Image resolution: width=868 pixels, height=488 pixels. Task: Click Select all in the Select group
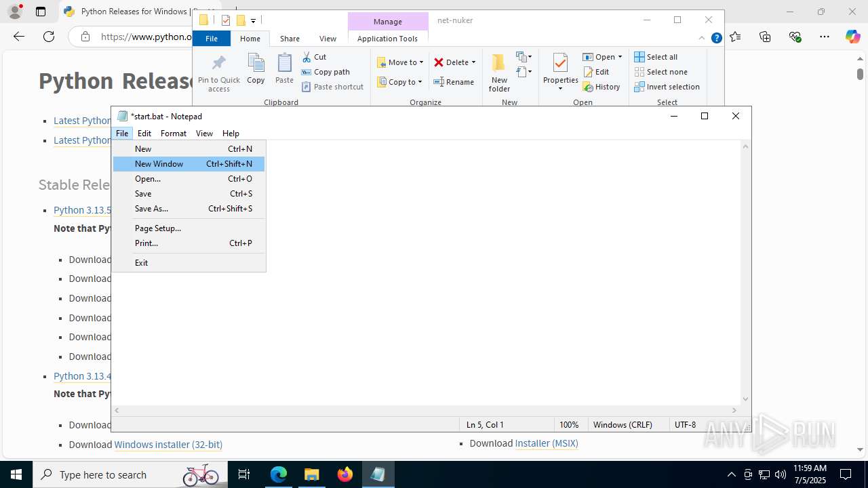[x=656, y=57]
